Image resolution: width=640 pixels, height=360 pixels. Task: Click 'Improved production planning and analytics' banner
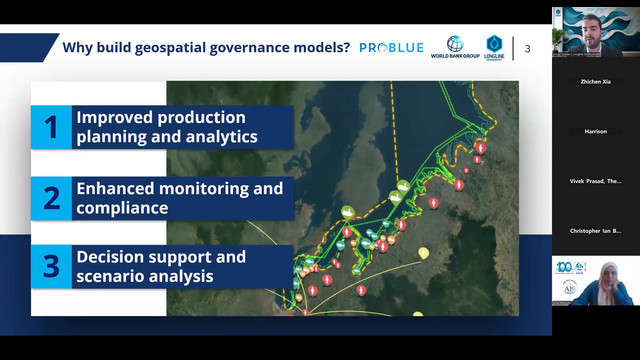point(182,127)
